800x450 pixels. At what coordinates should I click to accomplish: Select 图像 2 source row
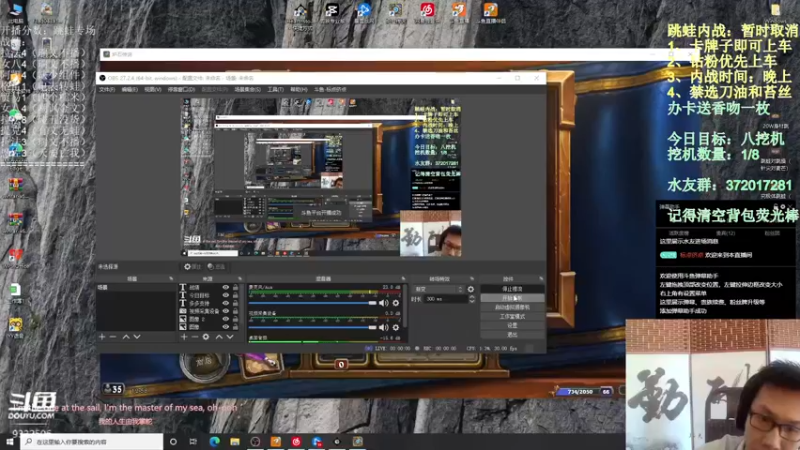(x=199, y=319)
